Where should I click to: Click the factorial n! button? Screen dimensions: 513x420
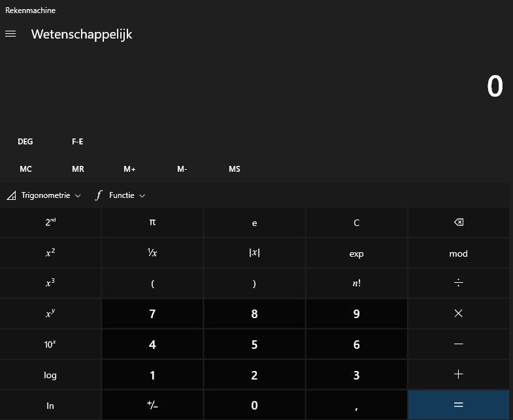click(x=356, y=283)
